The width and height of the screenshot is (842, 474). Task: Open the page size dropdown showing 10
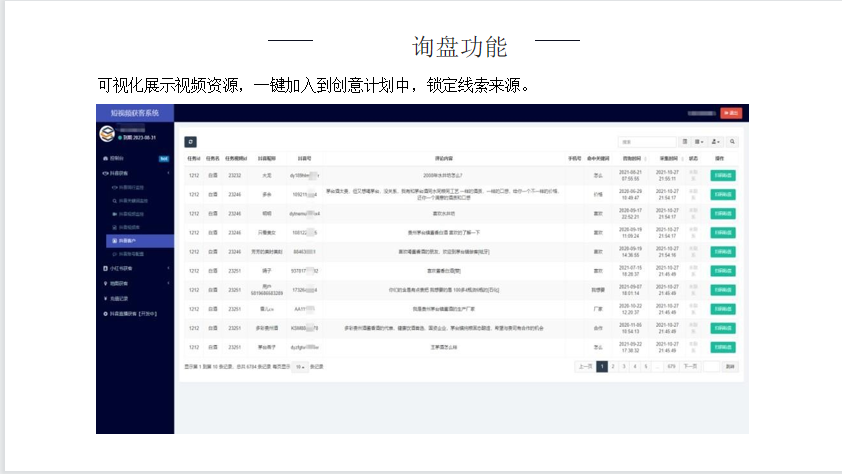[x=300, y=367]
